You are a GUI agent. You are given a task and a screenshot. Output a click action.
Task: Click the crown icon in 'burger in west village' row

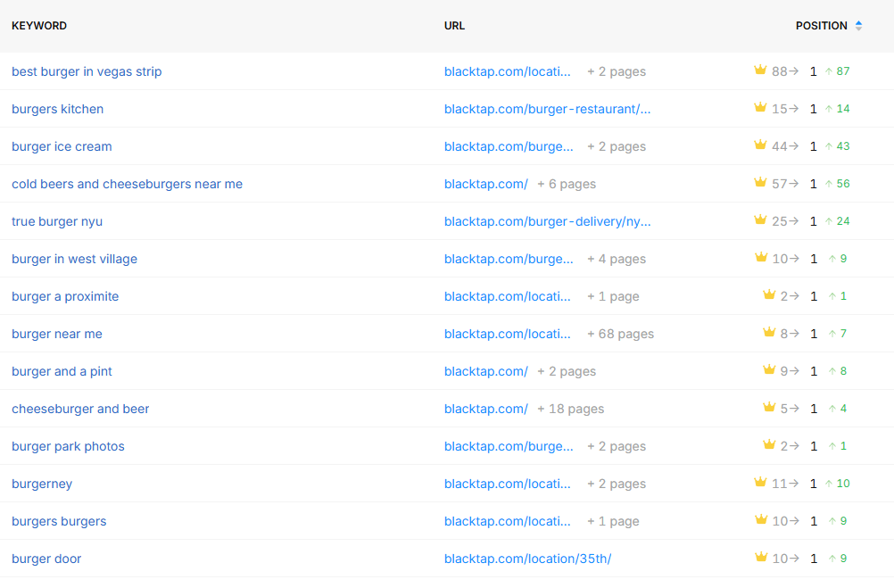[761, 257]
